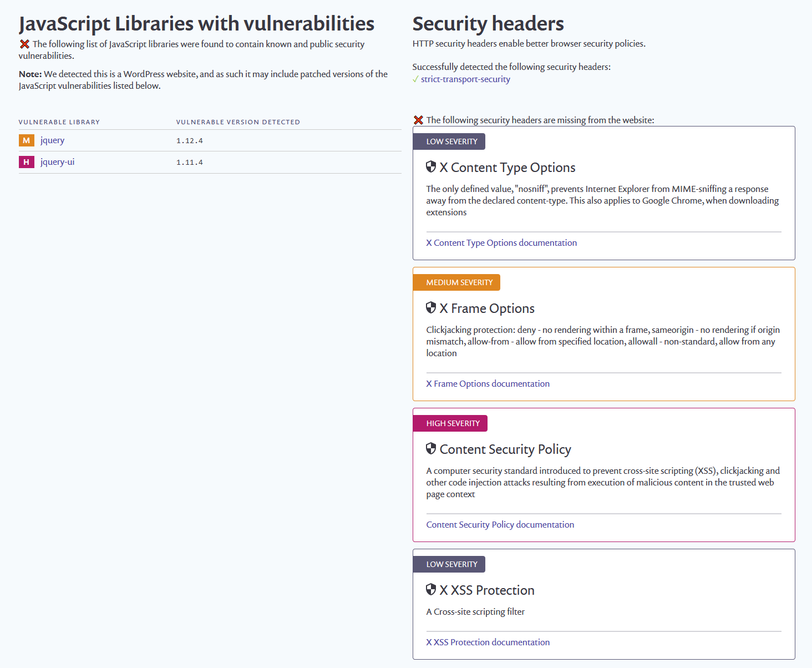Click the red X icon under JavaScript Libraries heading
The image size is (812, 668).
(x=24, y=44)
